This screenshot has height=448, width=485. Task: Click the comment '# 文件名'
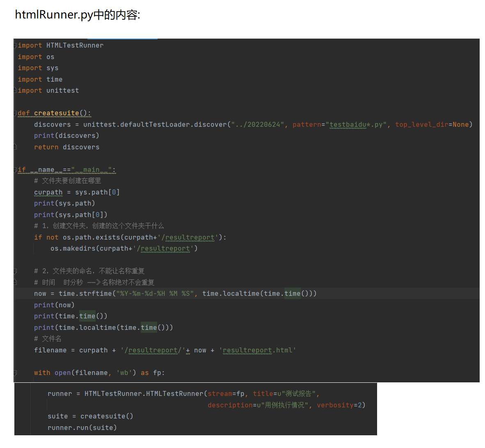click(48, 338)
